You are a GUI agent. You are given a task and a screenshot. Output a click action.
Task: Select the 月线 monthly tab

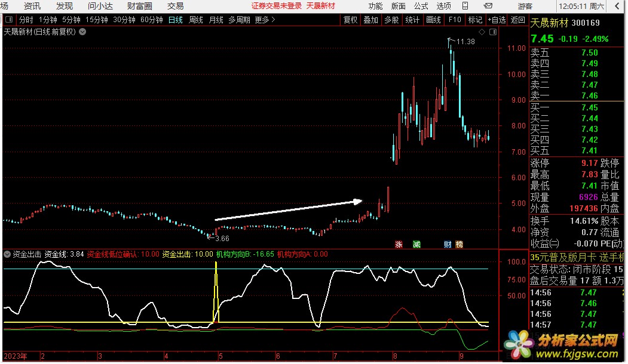coord(216,20)
